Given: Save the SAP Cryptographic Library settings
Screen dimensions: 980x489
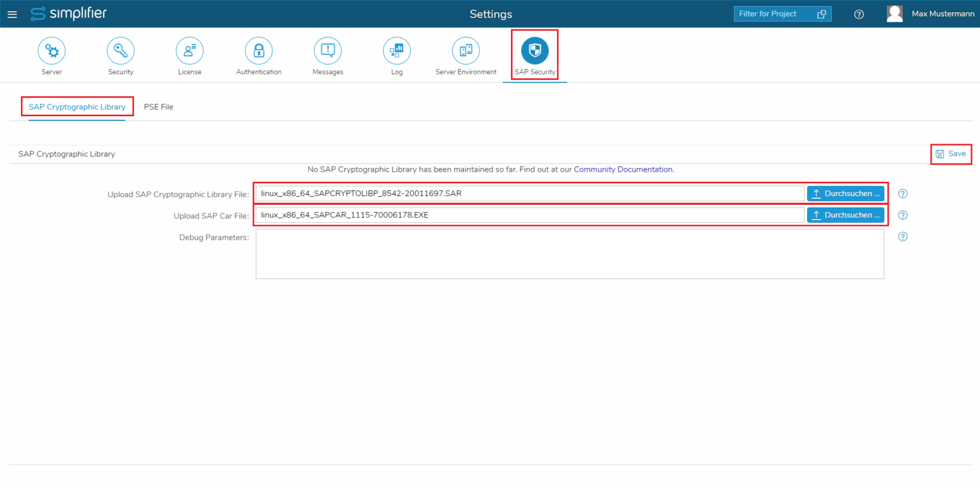Looking at the screenshot, I should coord(951,154).
